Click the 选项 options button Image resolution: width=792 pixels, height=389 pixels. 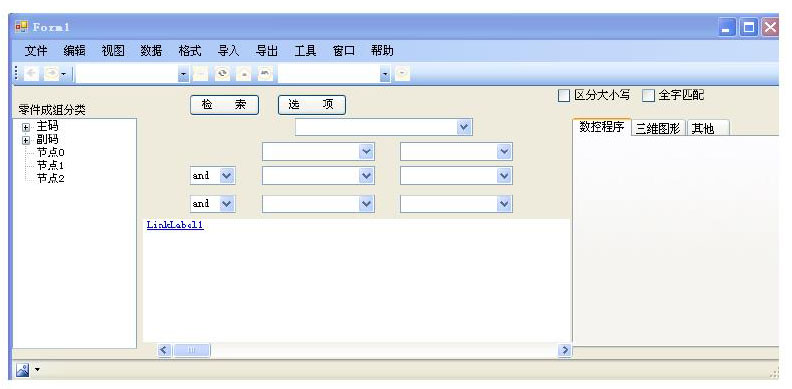tap(312, 105)
